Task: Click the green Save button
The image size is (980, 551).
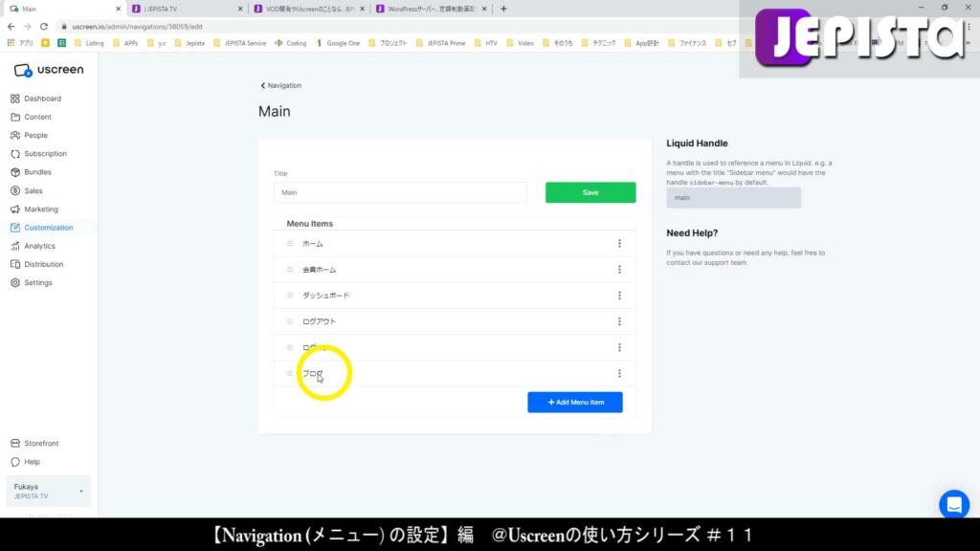Action: click(x=590, y=191)
